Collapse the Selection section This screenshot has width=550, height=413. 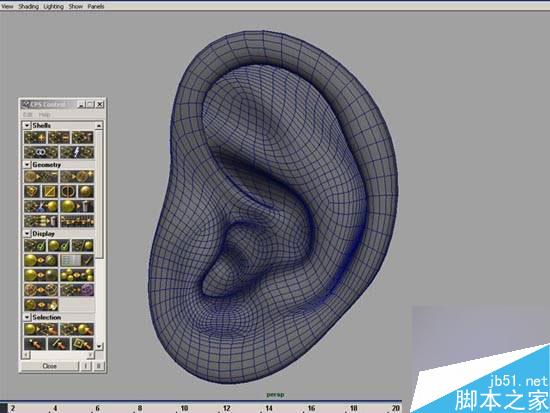(27, 317)
